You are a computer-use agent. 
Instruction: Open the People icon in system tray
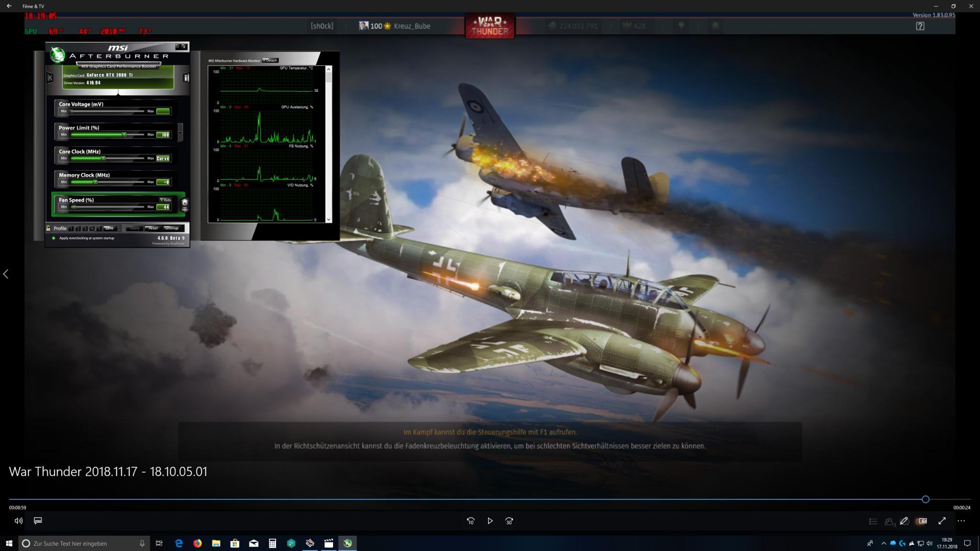point(870,543)
